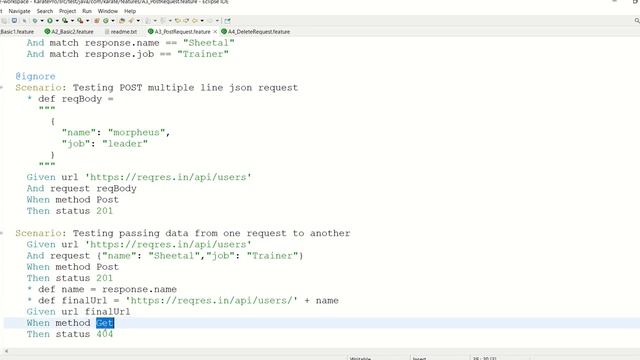Click the Writable status bar entry
This screenshot has height=360, width=640.
pos(360,358)
